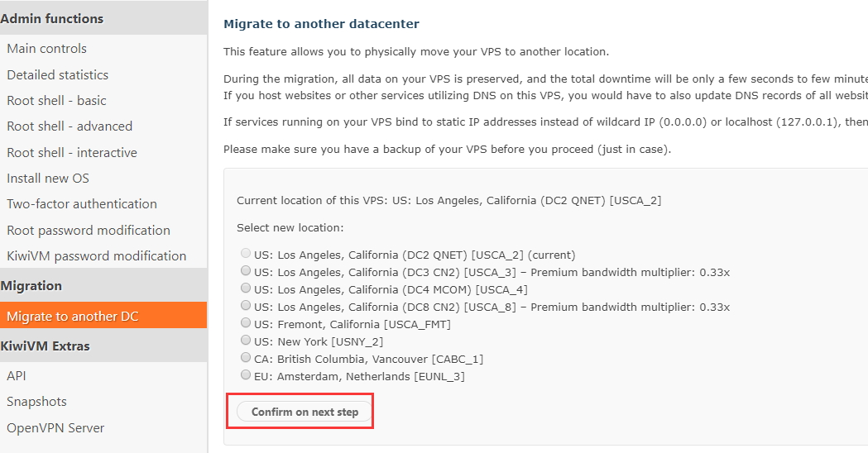868x453 pixels.
Task: Open the Install new OS page
Action: [x=48, y=179]
